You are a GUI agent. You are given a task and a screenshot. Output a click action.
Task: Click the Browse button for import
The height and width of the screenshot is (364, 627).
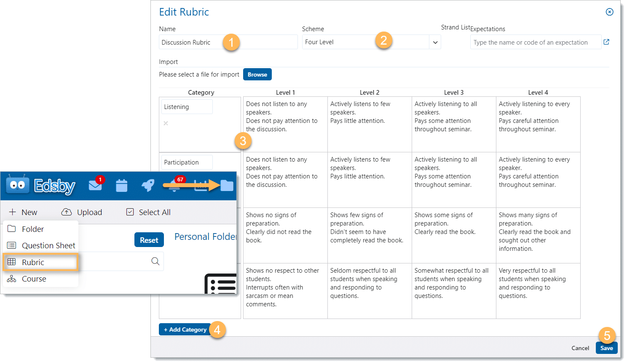(257, 74)
